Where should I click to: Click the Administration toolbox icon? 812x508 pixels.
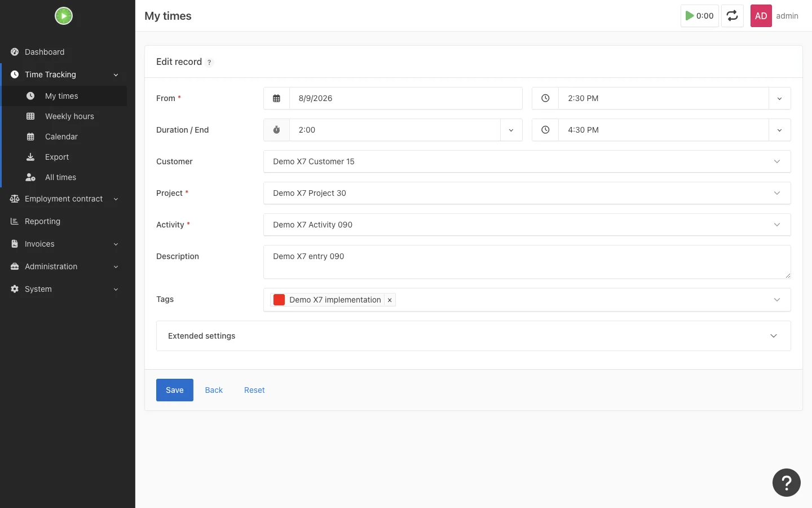click(x=15, y=266)
